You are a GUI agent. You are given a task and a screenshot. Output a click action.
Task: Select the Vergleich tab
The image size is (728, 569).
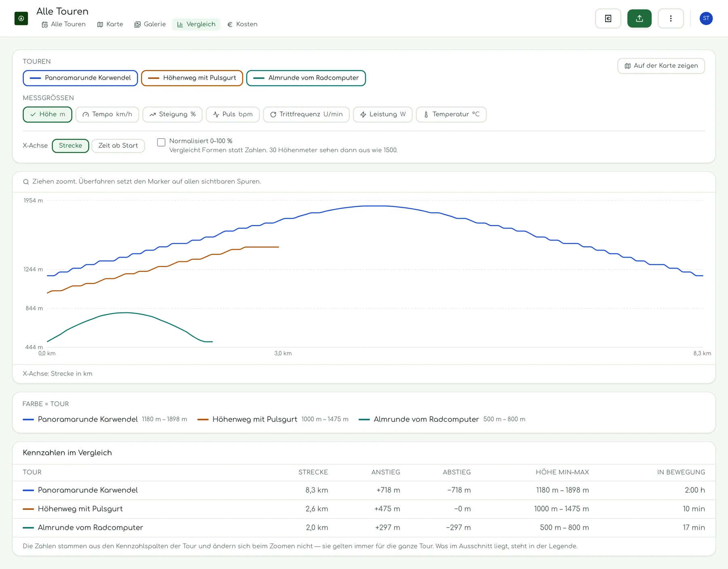tap(196, 24)
